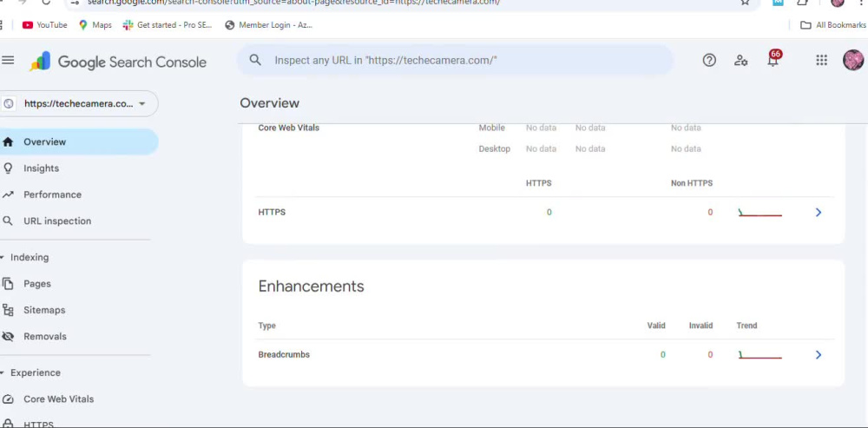Click the Desktop row label
The width and height of the screenshot is (868, 428).
[495, 149]
